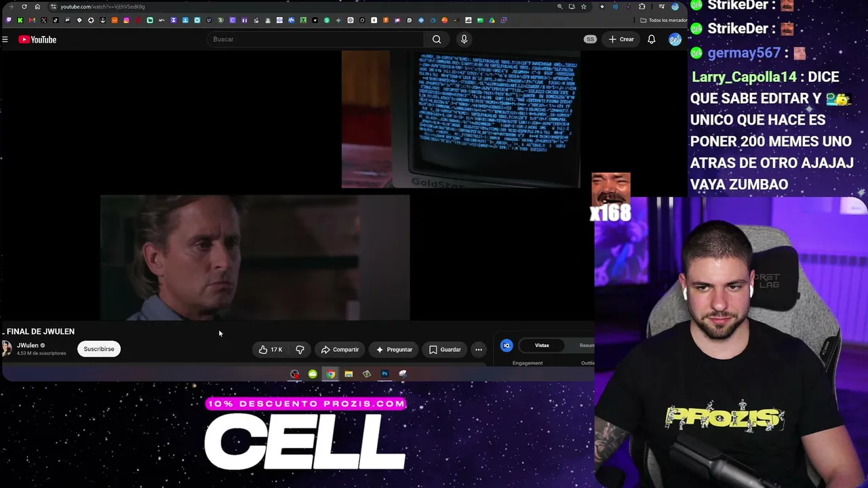Open the Instagram bookmark in the bookmarks bar

(126, 20)
